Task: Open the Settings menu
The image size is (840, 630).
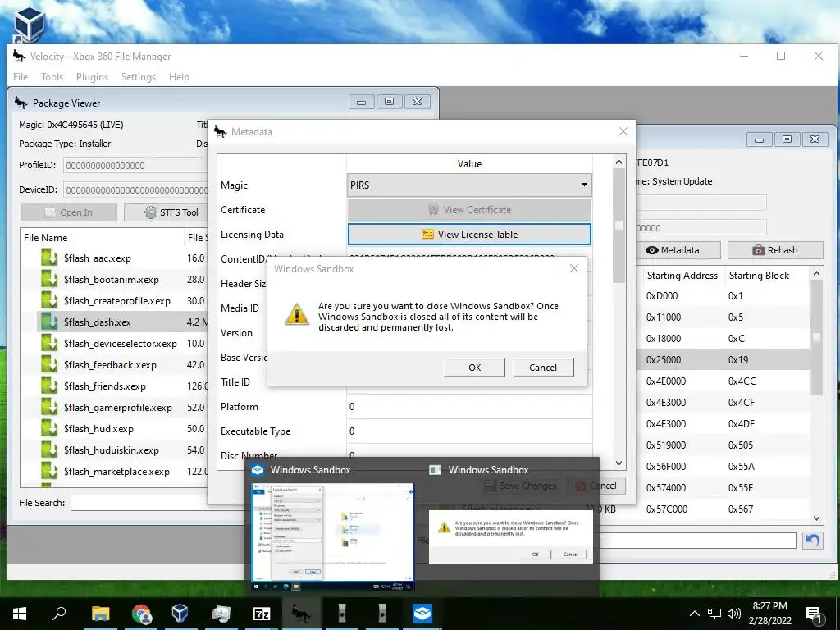Action: (138, 76)
